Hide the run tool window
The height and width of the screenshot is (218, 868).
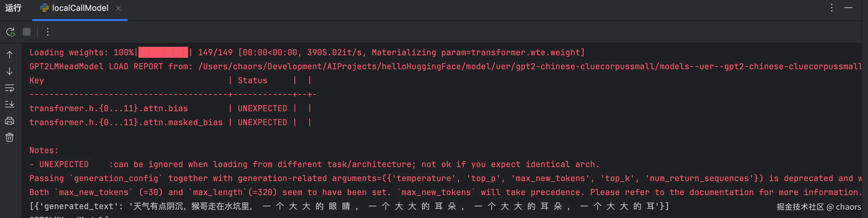click(848, 8)
